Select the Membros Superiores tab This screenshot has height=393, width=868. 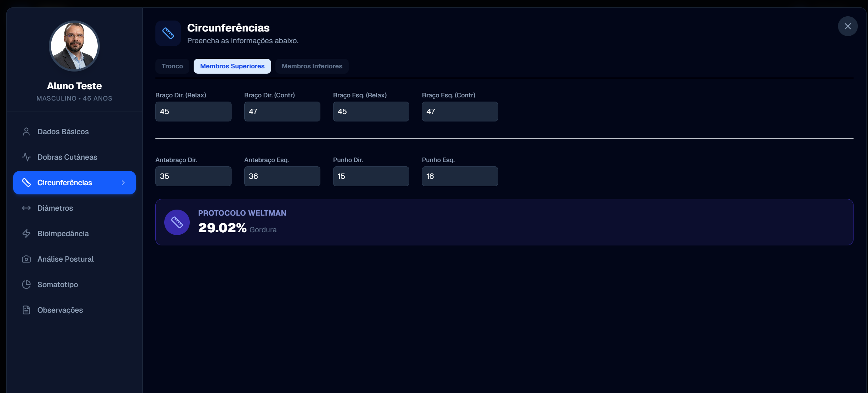[232, 66]
